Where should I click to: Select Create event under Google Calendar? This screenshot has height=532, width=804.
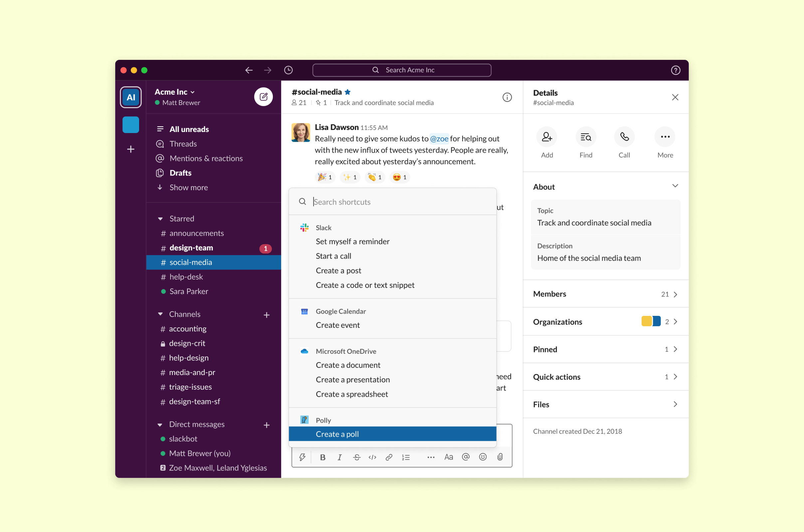[x=337, y=325]
